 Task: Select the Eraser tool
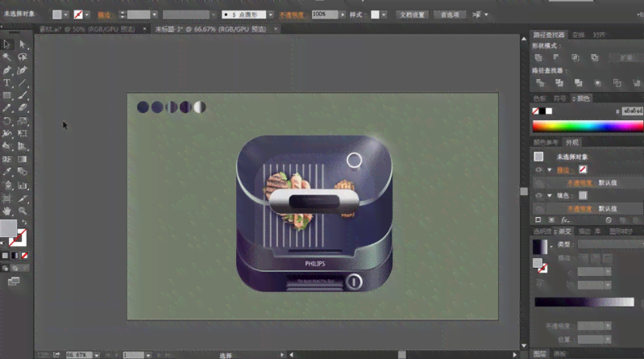coord(23,108)
